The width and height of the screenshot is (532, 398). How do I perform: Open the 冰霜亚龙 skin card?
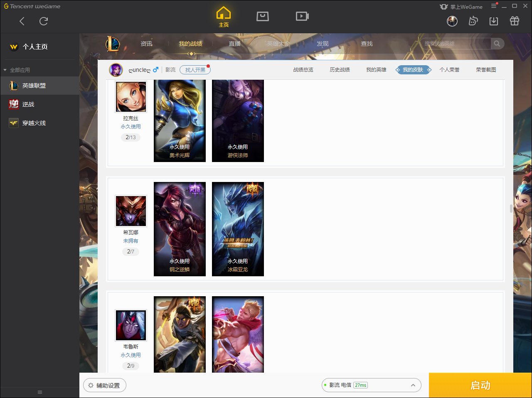pyautogui.click(x=238, y=229)
